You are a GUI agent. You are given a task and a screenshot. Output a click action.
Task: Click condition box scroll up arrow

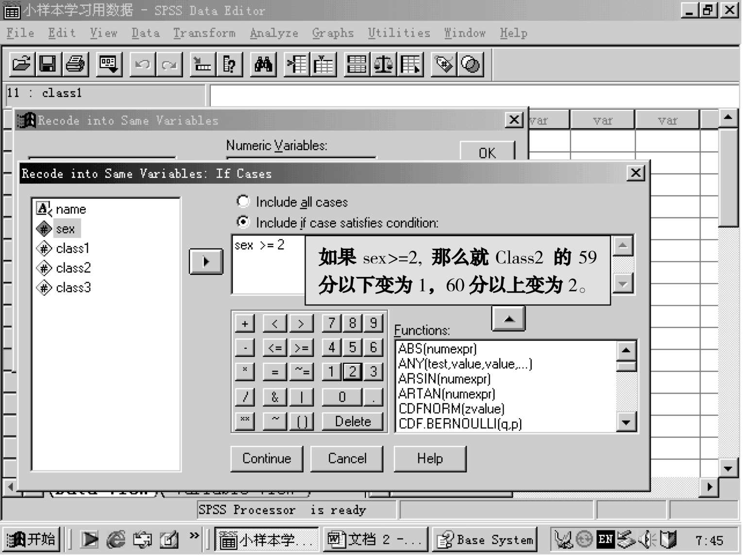623,246
